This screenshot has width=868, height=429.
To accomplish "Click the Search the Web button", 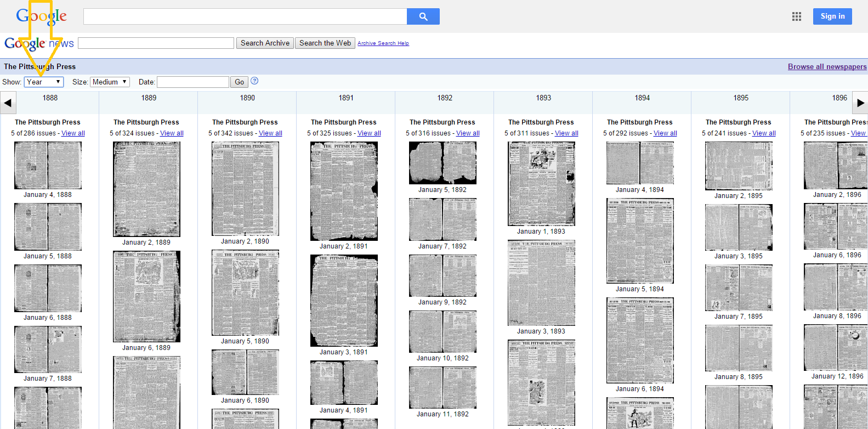I will (x=325, y=43).
